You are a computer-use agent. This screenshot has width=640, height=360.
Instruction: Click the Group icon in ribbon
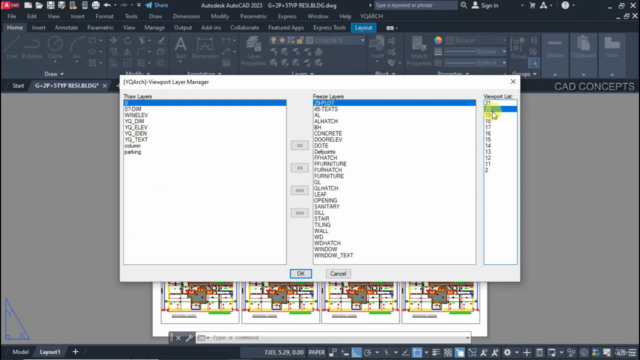518,48
